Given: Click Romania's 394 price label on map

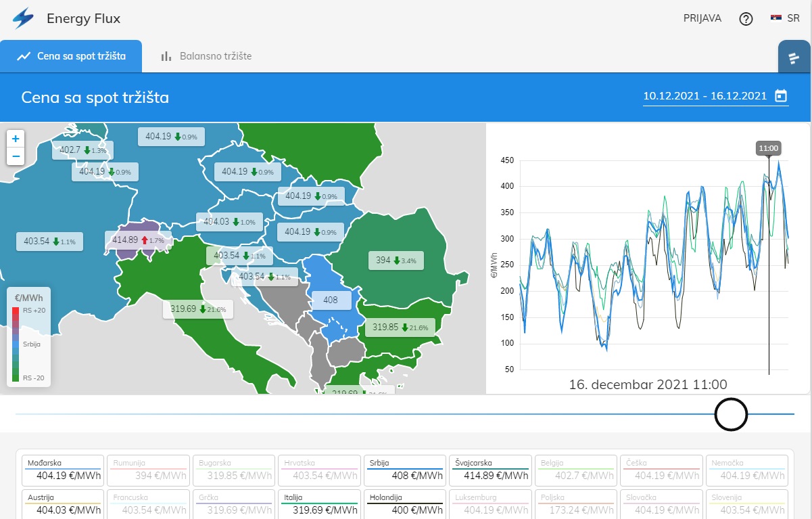Looking at the screenshot, I should point(396,260).
